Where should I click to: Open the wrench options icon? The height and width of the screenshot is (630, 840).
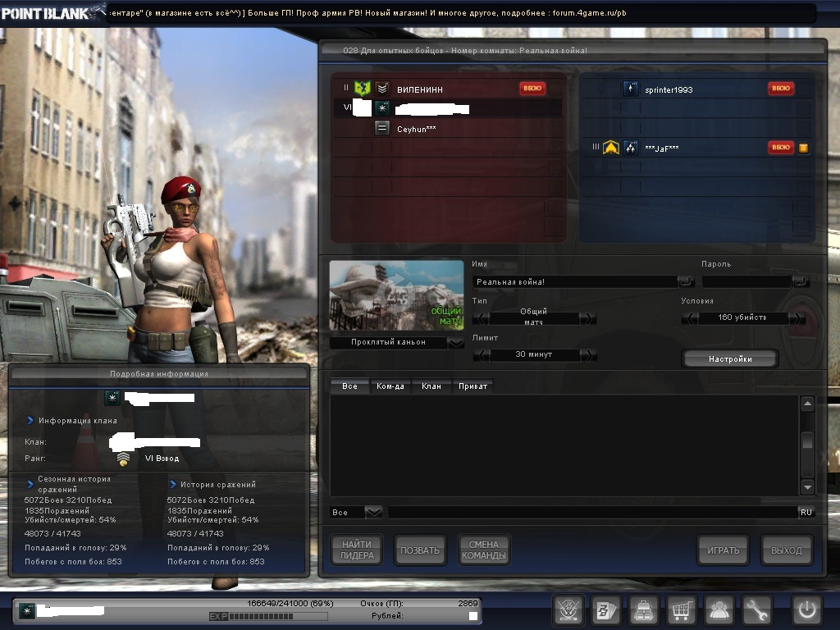tap(756, 610)
